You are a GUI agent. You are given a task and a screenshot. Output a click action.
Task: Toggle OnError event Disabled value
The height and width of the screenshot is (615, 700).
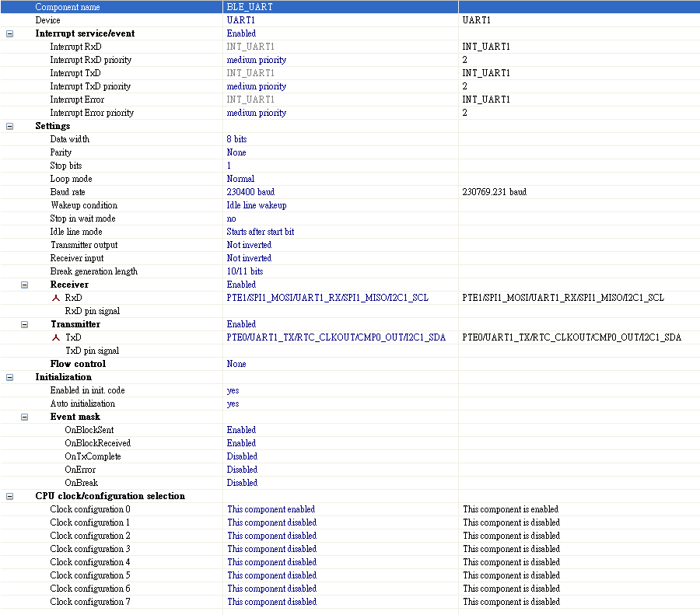coord(242,470)
